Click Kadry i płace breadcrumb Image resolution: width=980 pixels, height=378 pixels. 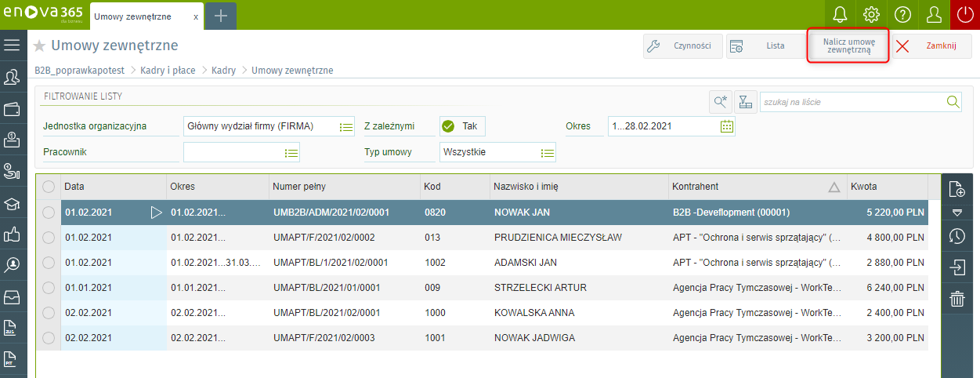click(168, 71)
